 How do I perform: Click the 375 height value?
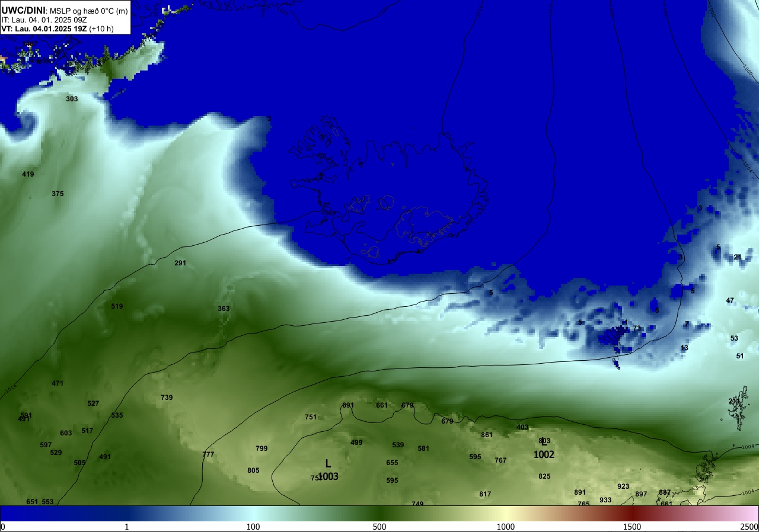(58, 194)
